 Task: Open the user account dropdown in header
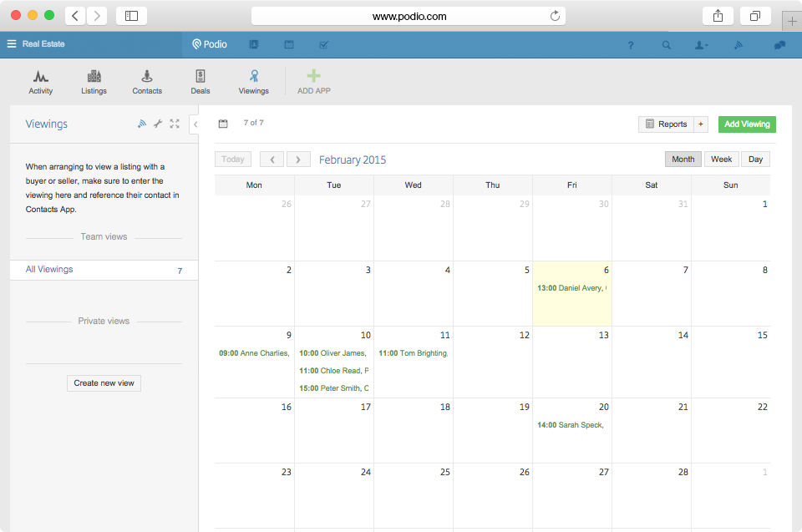702,45
